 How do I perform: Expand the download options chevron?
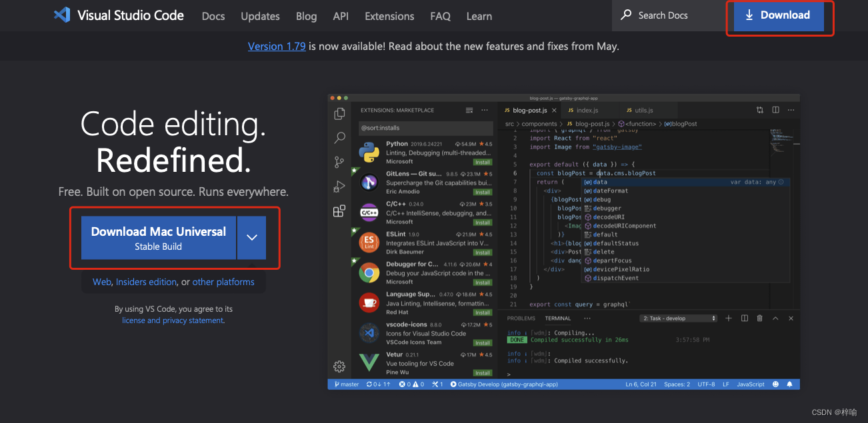(252, 237)
